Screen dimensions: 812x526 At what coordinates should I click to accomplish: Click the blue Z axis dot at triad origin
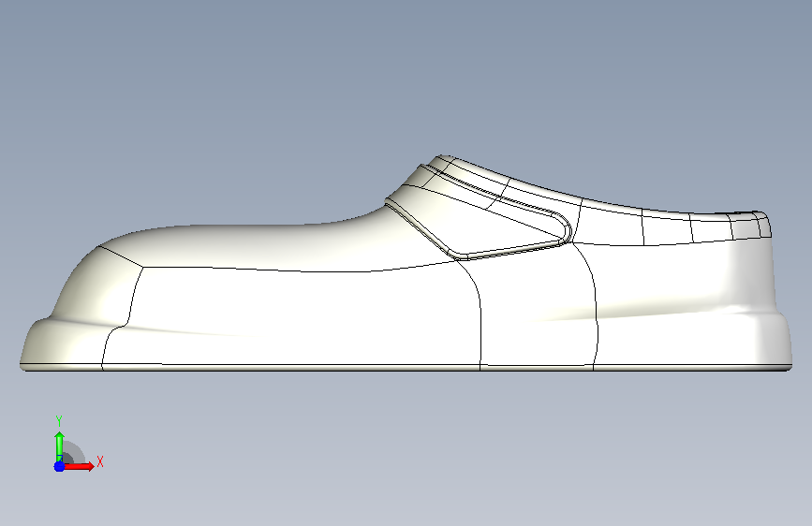click(59, 466)
